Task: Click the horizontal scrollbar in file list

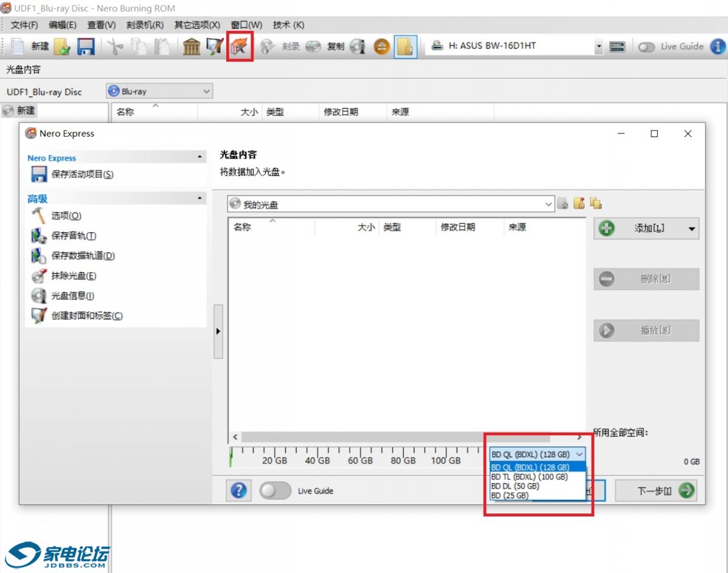Action: (x=394, y=437)
